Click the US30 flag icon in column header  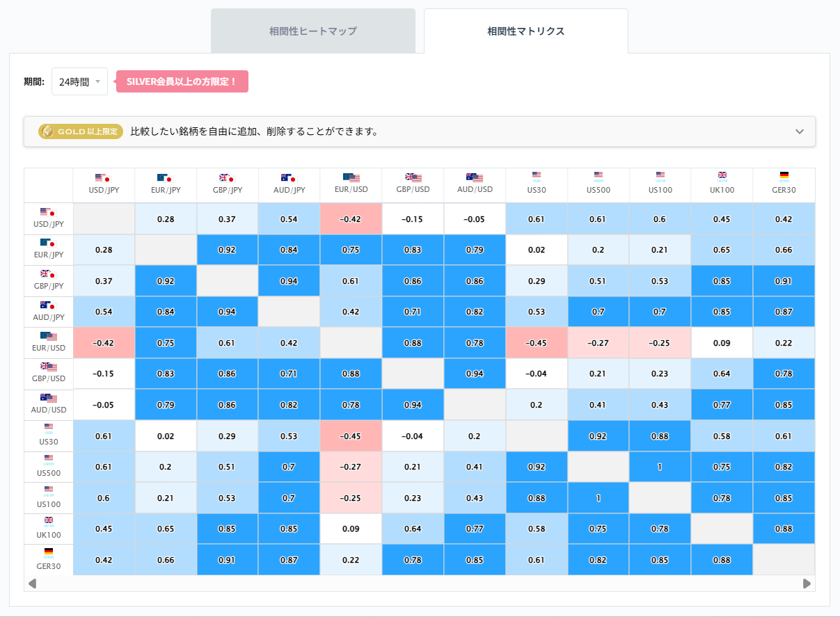pyautogui.click(x=536, y=175)
